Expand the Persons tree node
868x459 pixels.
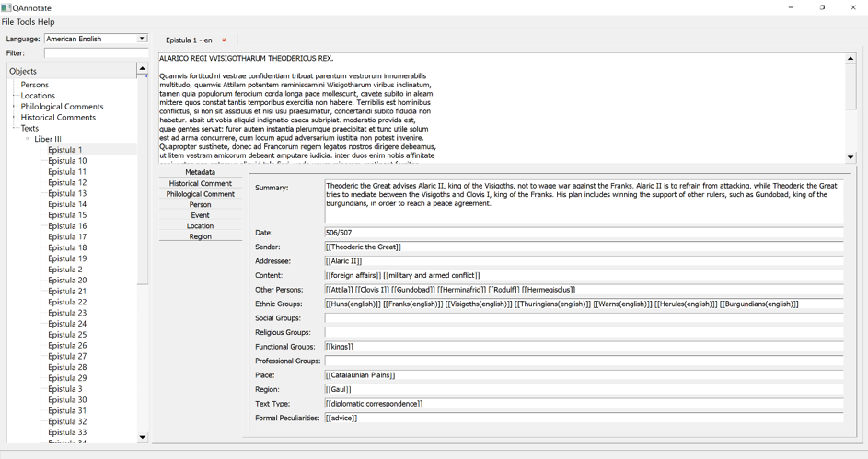coord(14,85)
